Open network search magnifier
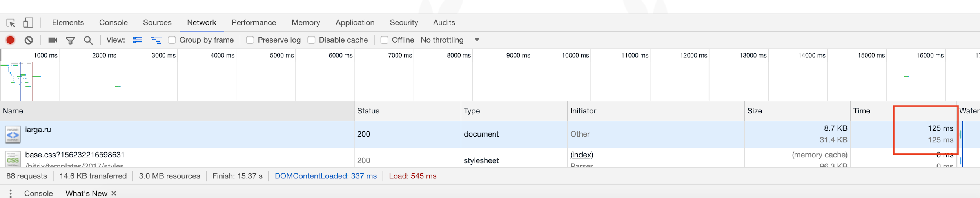This screenshot has height=198, width=980. 88,40
